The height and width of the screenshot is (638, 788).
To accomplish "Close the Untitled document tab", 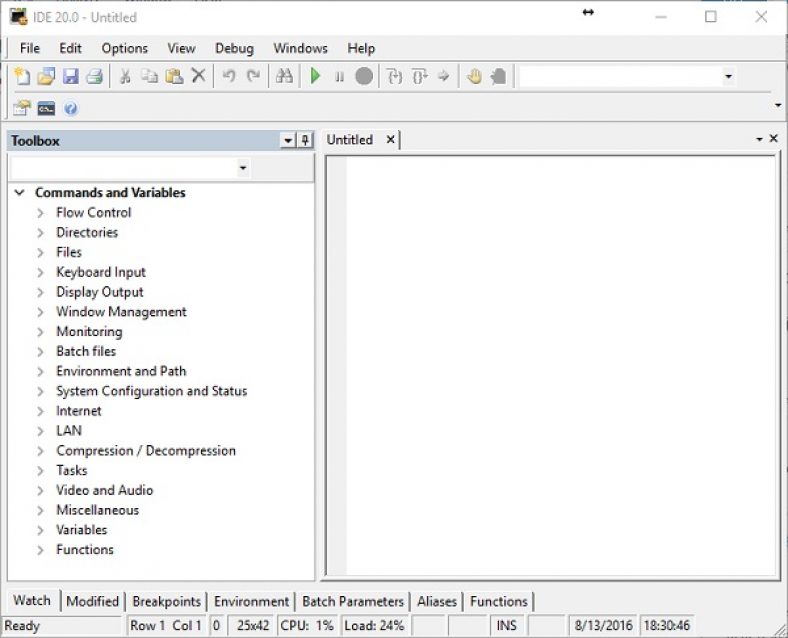I will point(391,140).
